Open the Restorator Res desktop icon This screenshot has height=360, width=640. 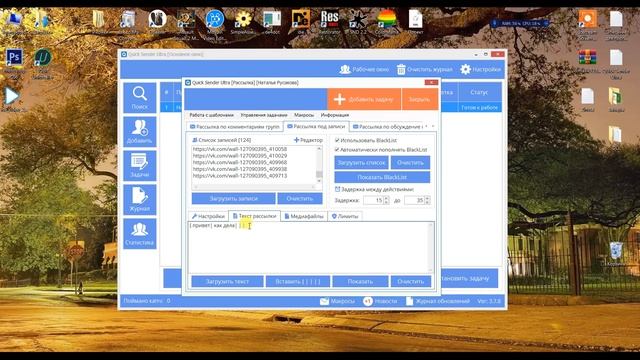(329, 19)
